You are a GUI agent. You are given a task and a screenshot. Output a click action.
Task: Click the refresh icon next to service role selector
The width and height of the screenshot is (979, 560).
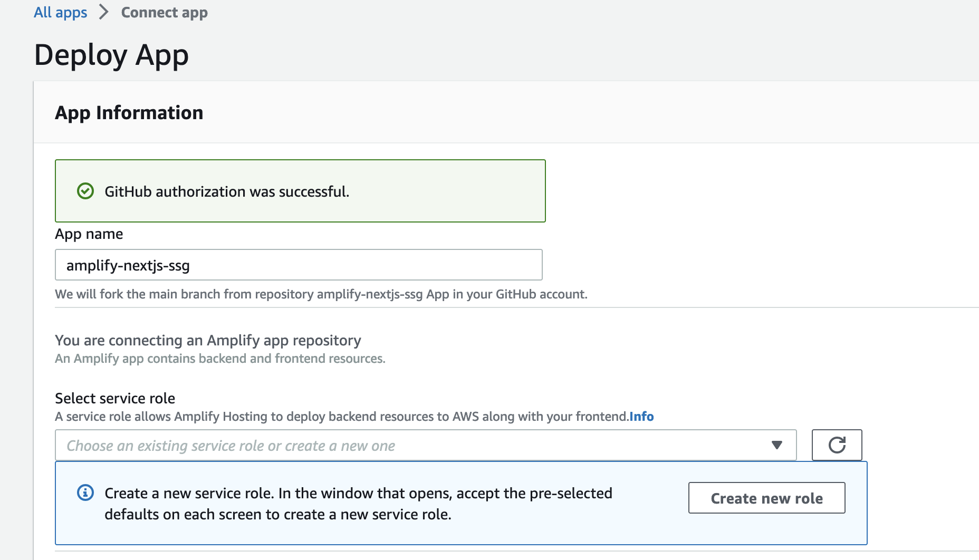point(836,445)
